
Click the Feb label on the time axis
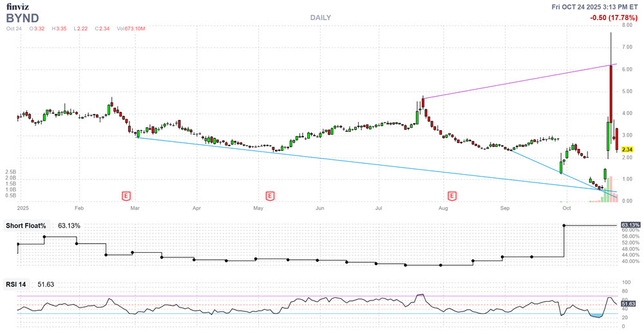[x=79, y=208]
